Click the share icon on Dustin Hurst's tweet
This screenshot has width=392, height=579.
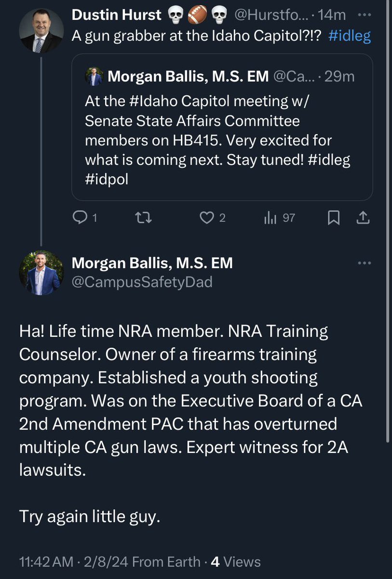click(362, 219)
